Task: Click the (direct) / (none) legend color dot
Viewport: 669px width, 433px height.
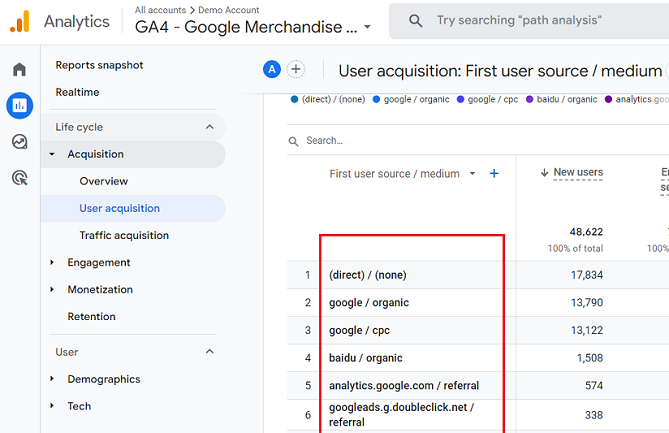Action: 294,99
